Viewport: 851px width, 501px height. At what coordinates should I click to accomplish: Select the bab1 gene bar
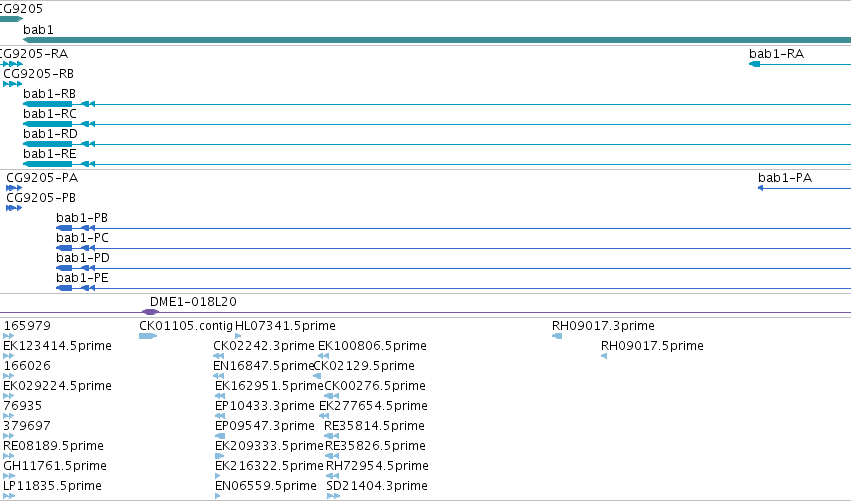(x=437, y=40)
